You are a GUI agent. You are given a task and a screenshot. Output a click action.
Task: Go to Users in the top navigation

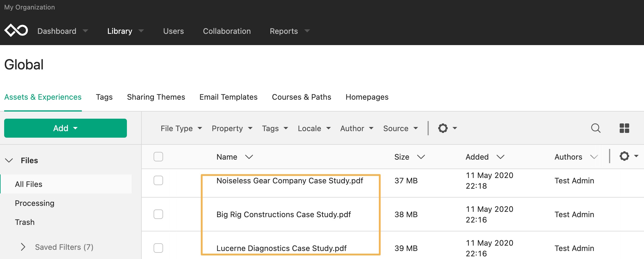[x=173, y=31]
